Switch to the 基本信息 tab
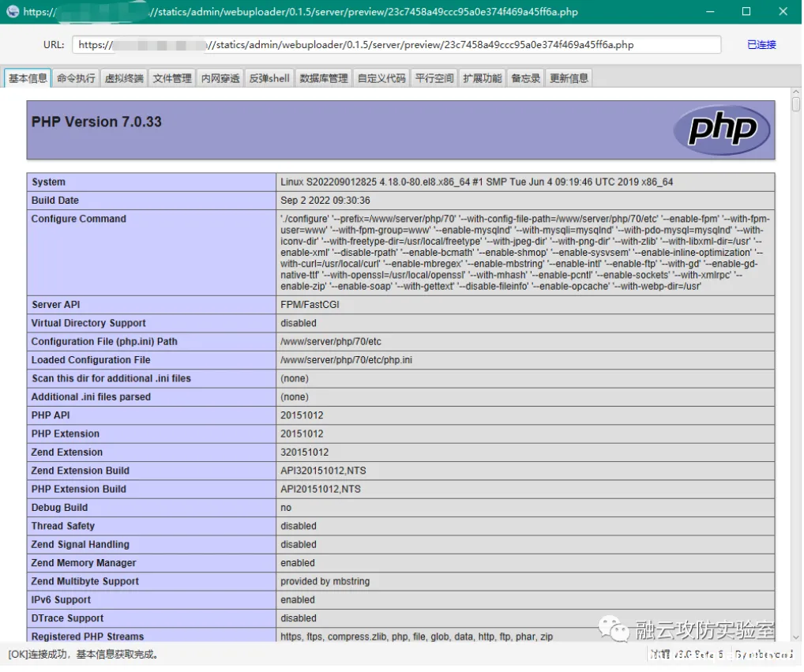 (28, 78)
